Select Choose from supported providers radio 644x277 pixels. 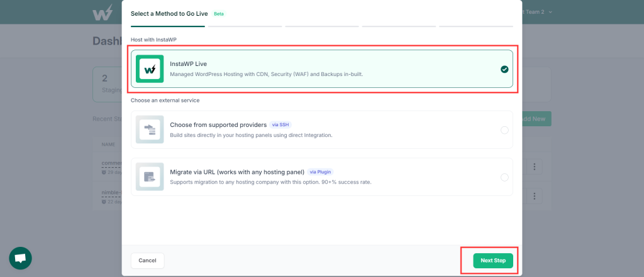[504, 130]
